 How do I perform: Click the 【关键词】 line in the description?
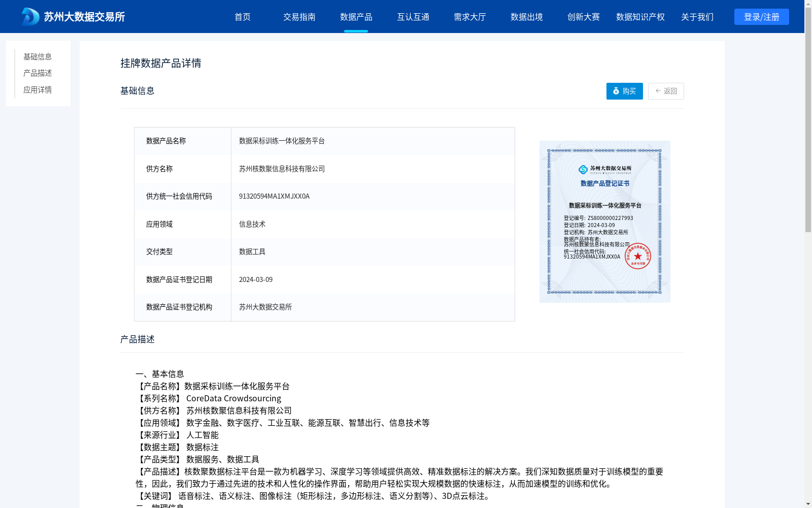[314, 496]
